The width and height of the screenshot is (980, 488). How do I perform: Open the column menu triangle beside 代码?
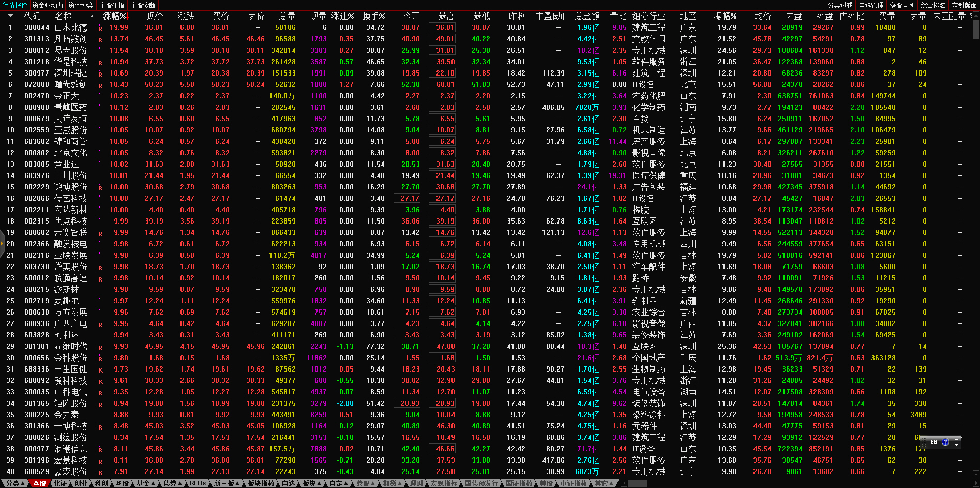pyautogui.click(x=10, y=16)
